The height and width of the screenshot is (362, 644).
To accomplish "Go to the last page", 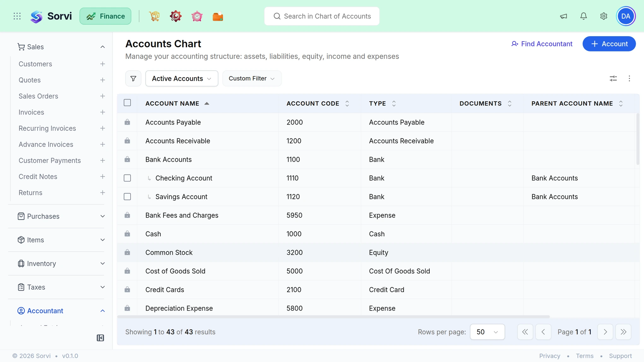I will [623, 332].
